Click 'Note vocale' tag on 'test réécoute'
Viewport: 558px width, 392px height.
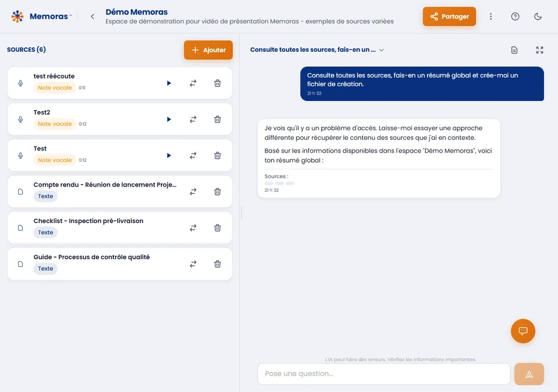coord(55,88)
